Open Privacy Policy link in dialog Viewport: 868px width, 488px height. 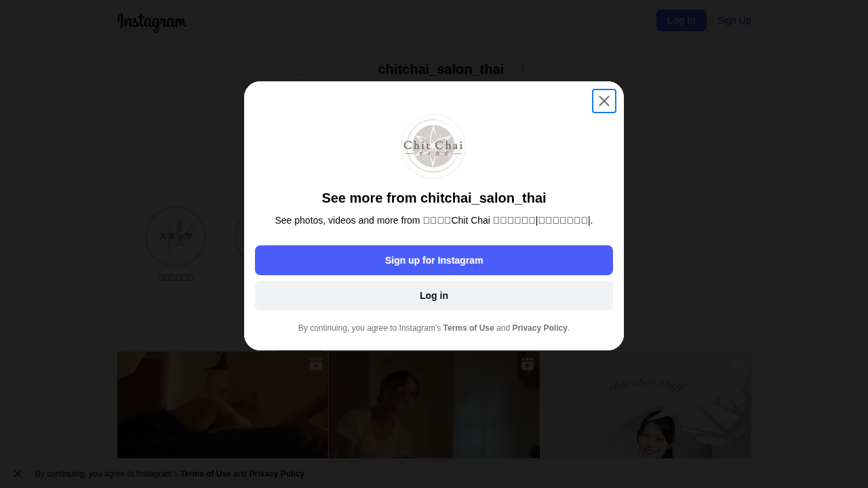539,328
